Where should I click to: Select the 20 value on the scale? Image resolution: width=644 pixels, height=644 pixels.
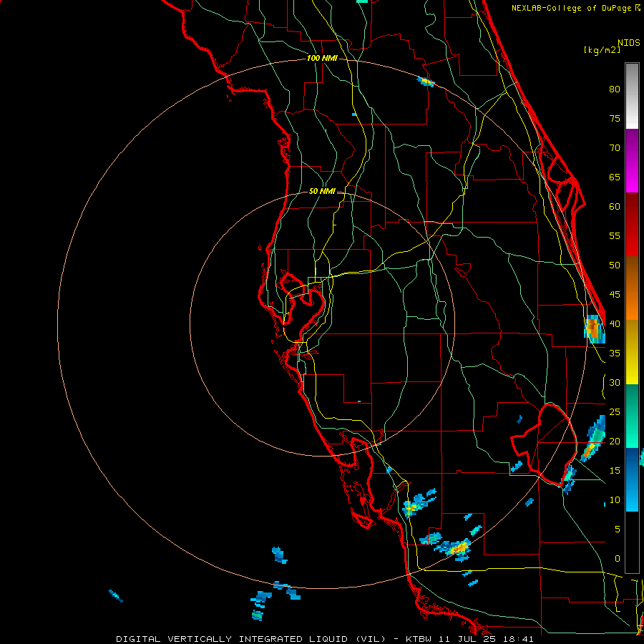tap(615, 441)
